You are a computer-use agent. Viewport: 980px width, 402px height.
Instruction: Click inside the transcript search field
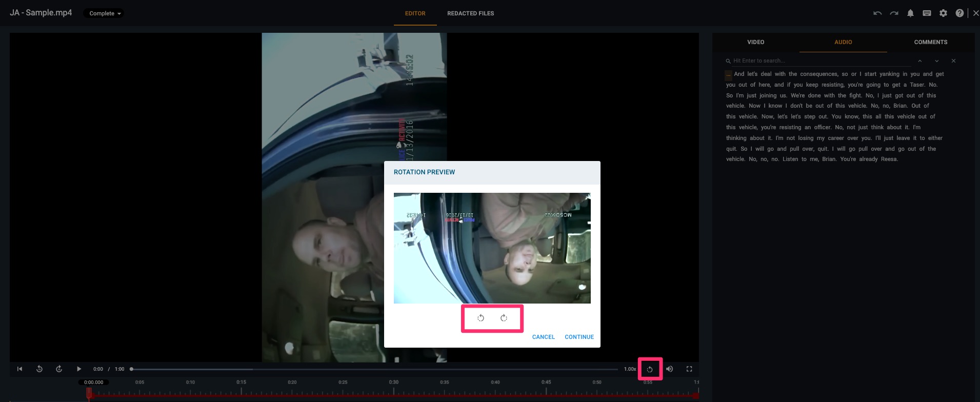821,61
